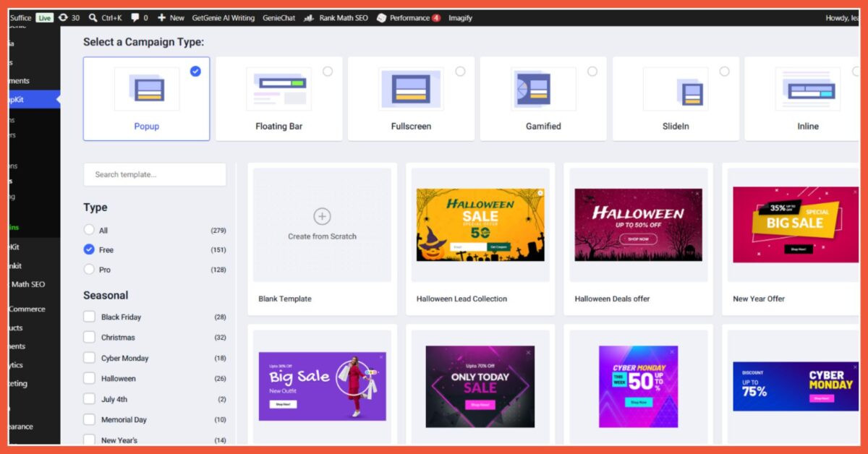The width and height of the screenshot is (868, 454).
Task: Toggle the Gamified radio circle
Action: coord(592,71)
